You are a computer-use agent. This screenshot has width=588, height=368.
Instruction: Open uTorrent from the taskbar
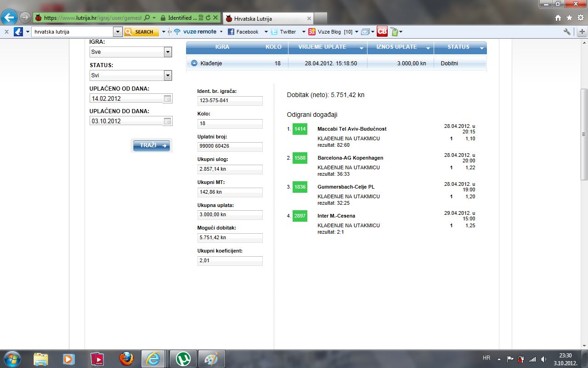[x=184, y=359]
